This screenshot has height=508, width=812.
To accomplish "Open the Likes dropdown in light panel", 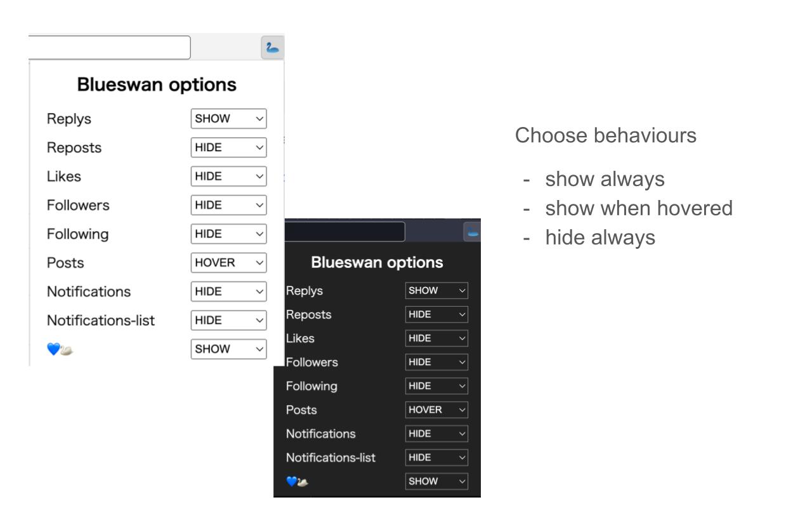I will 228,177.
